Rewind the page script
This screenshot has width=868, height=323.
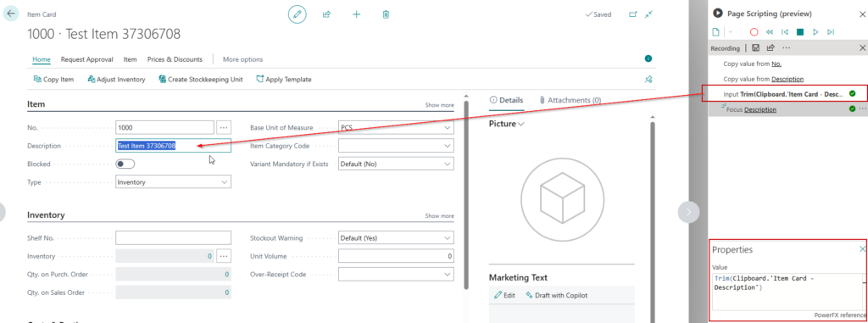pos(770,32)
